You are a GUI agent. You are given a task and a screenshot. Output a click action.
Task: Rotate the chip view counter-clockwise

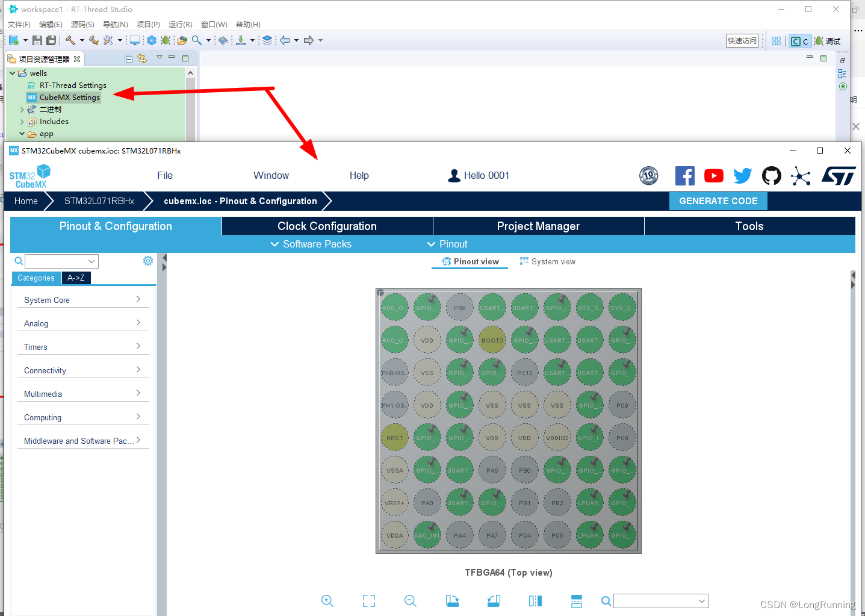click(494, 600)
